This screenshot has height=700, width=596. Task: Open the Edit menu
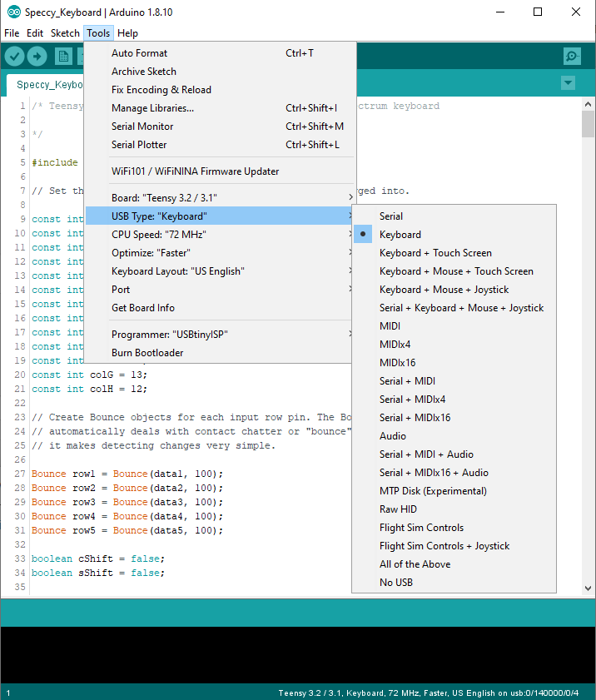pyautogui.click(x=35, y=33)
